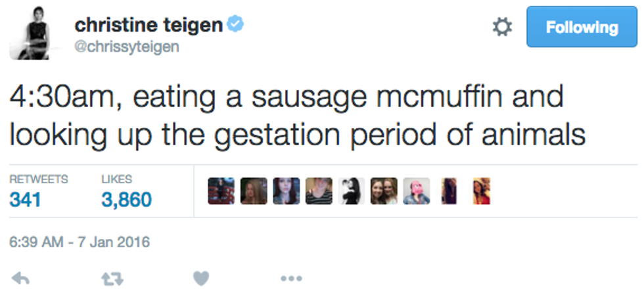The image size is (644, 295).
Task: View the 341 retweets list
Action: pyautogui.click(x=26, y=199)
